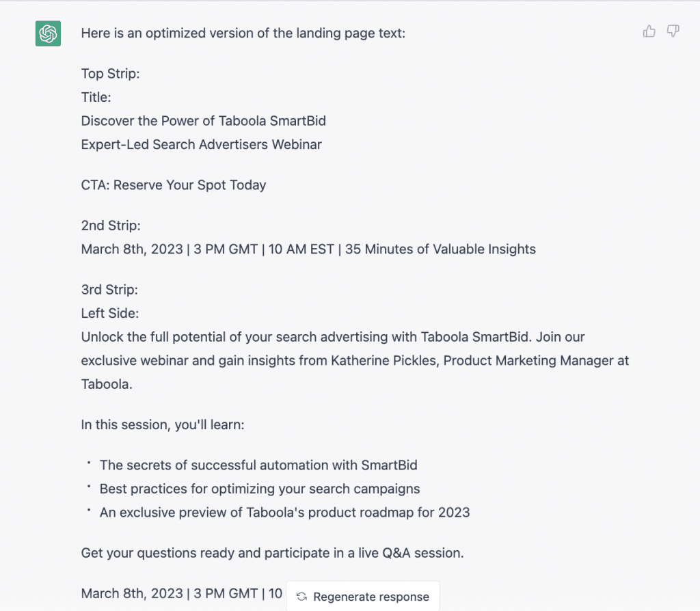Click the OpenAI logo in the green square

tap(47, 33)
